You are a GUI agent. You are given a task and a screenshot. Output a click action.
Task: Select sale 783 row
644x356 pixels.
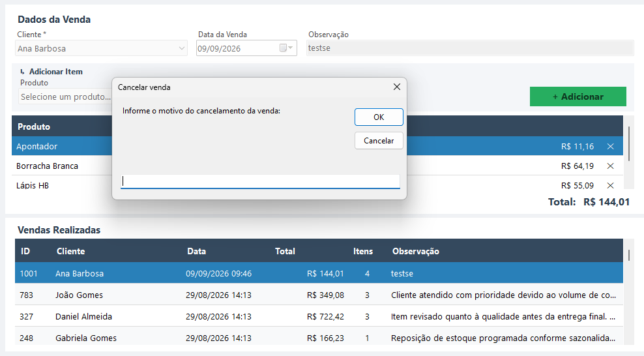click(x=319, y=295)
